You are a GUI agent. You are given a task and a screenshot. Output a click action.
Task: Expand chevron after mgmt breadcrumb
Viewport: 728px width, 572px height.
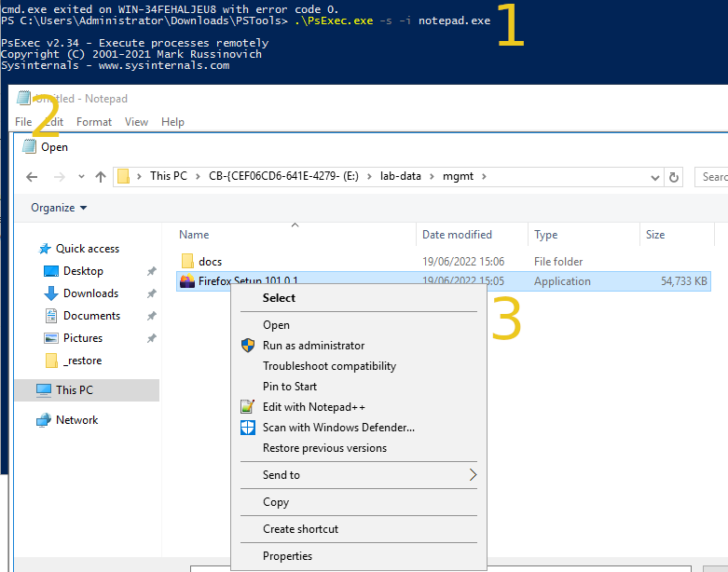click(x=484, y=176)
